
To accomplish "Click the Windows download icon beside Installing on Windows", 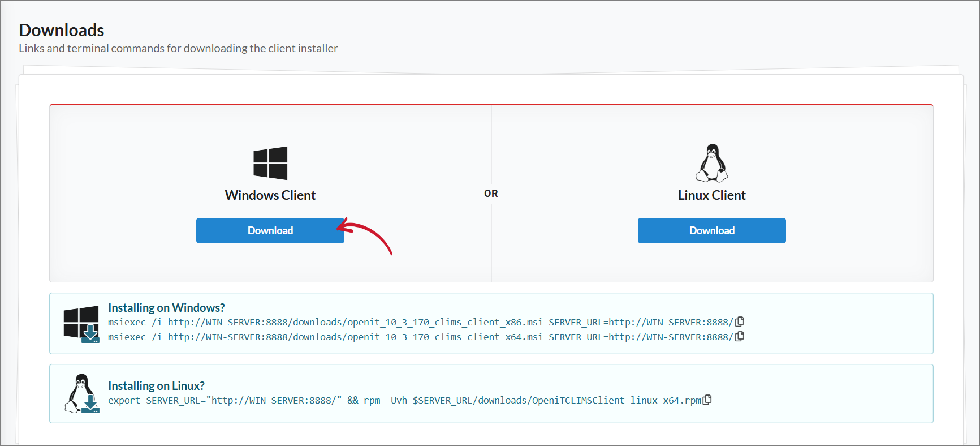I will (81, 324).
